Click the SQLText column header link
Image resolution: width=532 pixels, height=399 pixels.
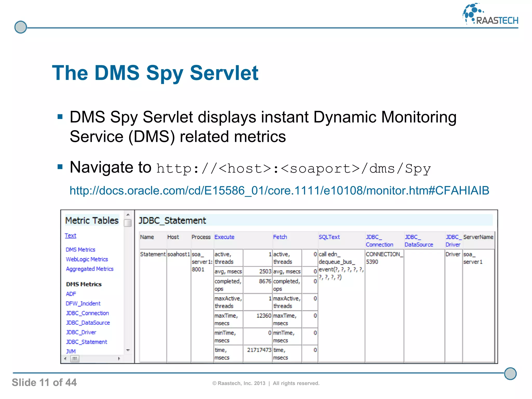pos(329,237)
